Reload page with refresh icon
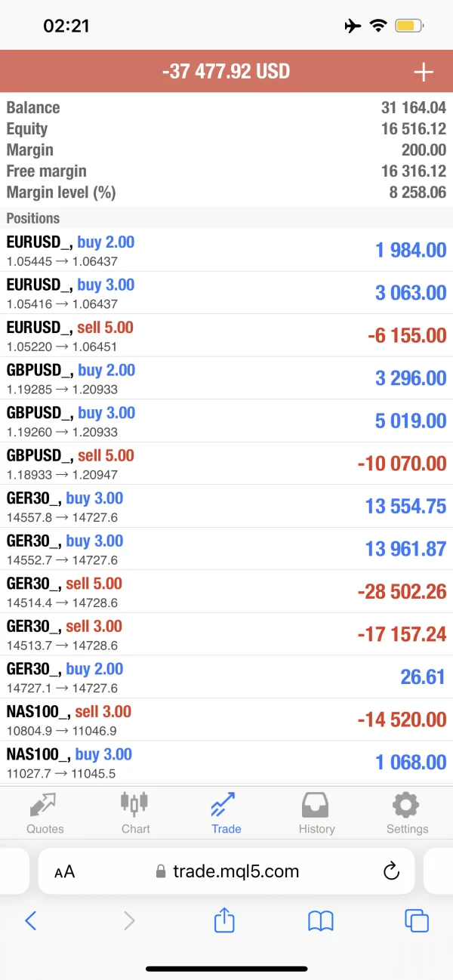The height and width of the screenshot is (980, 453). (391, 871)
